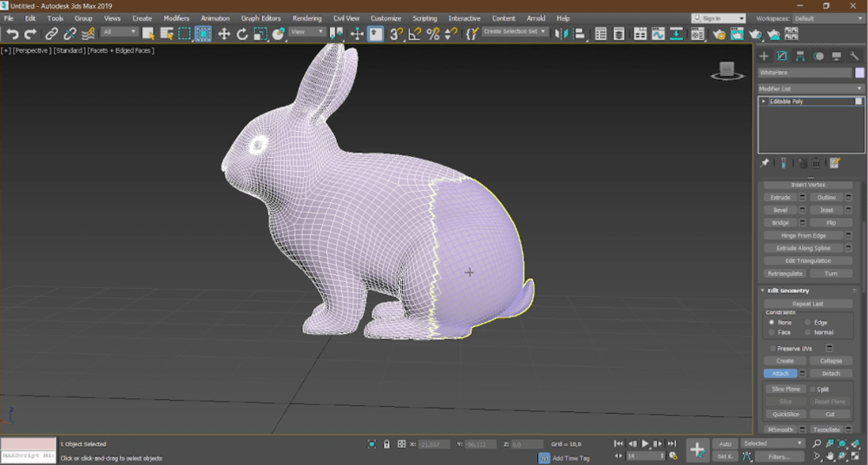Image resolution: width=868 pixels, height=465 pixels.
Task: Open the Curve Editor icon
Action: click(658, 35)
